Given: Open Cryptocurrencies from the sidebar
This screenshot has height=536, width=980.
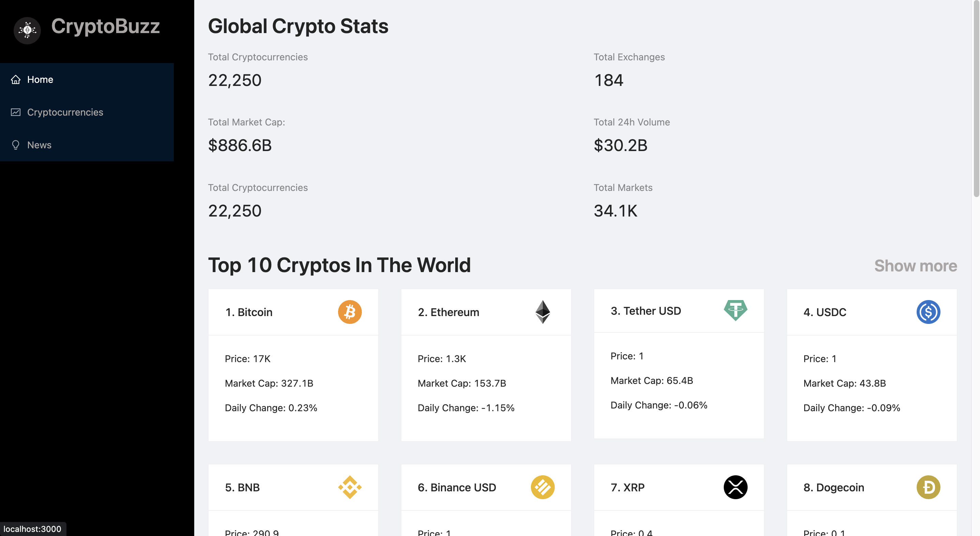Looking at the screenshot, I should point(65,112).
